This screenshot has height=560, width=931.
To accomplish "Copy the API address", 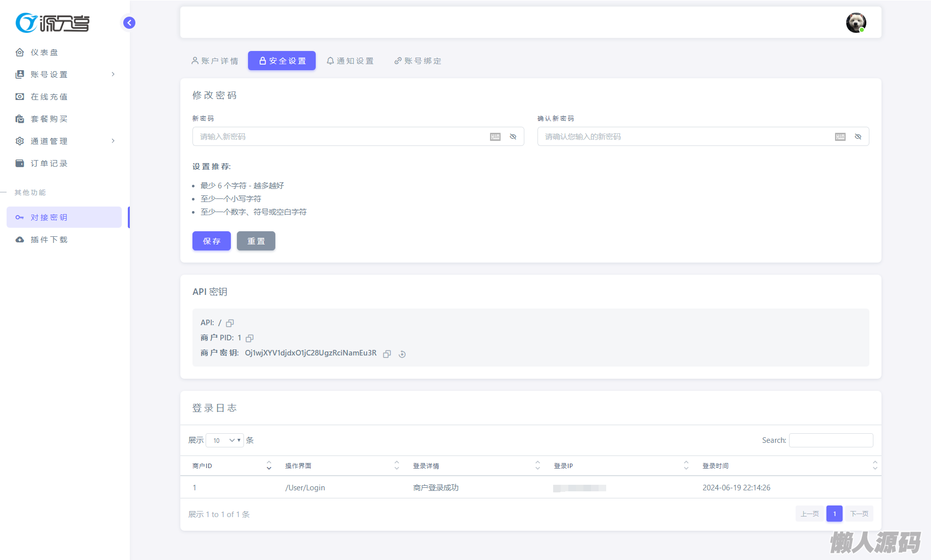I will 230,323.
